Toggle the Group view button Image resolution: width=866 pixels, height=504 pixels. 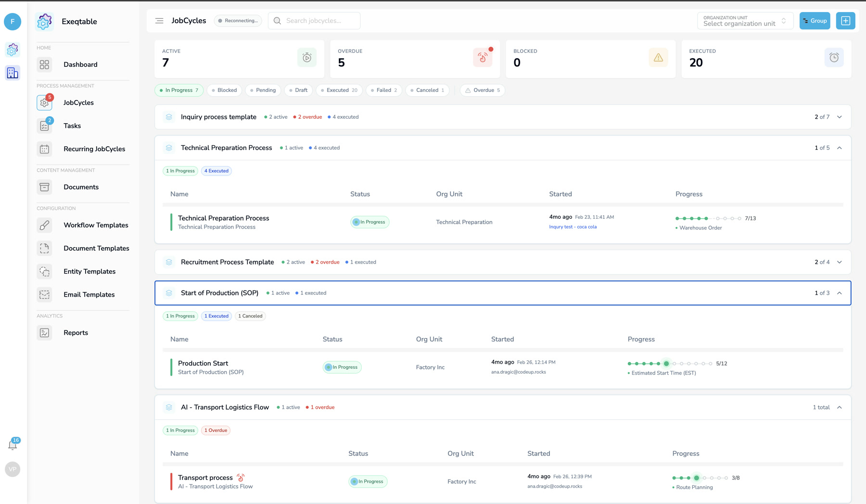pos(815,21)
